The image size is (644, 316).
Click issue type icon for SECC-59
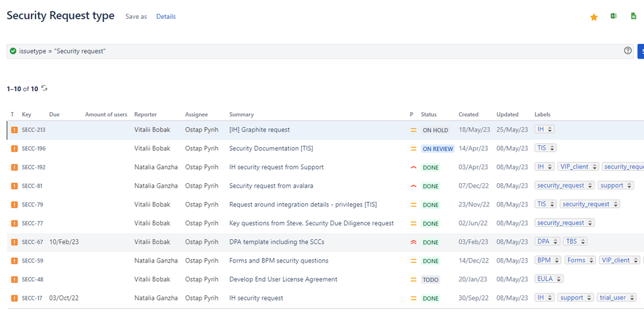(14, 261)
